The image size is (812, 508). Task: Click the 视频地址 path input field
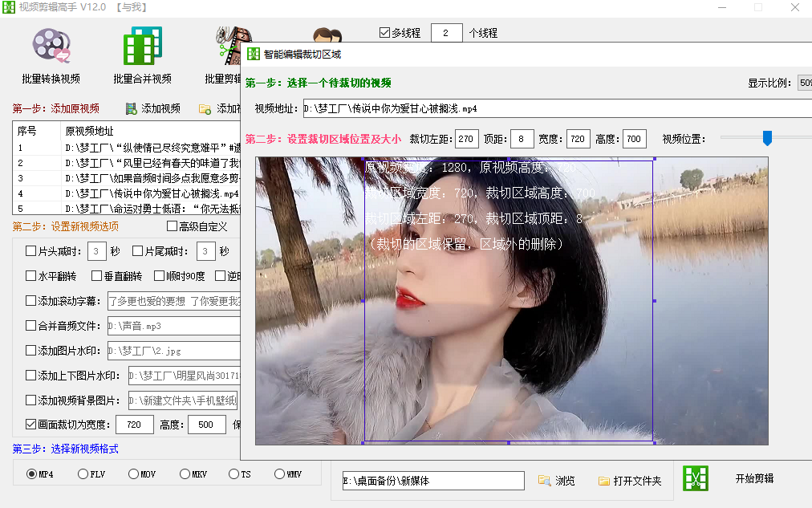557,108
